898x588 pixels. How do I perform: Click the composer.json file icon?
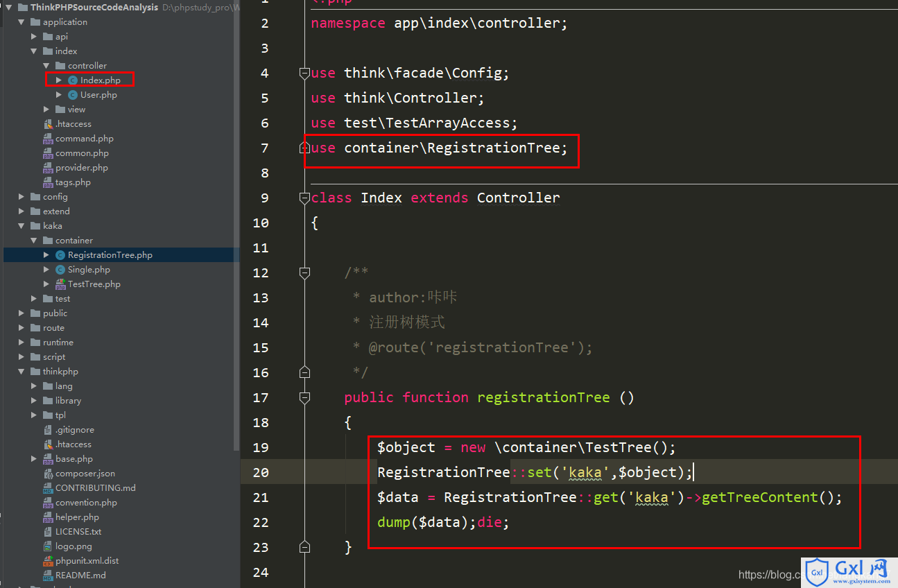click(x=48, y=474)
